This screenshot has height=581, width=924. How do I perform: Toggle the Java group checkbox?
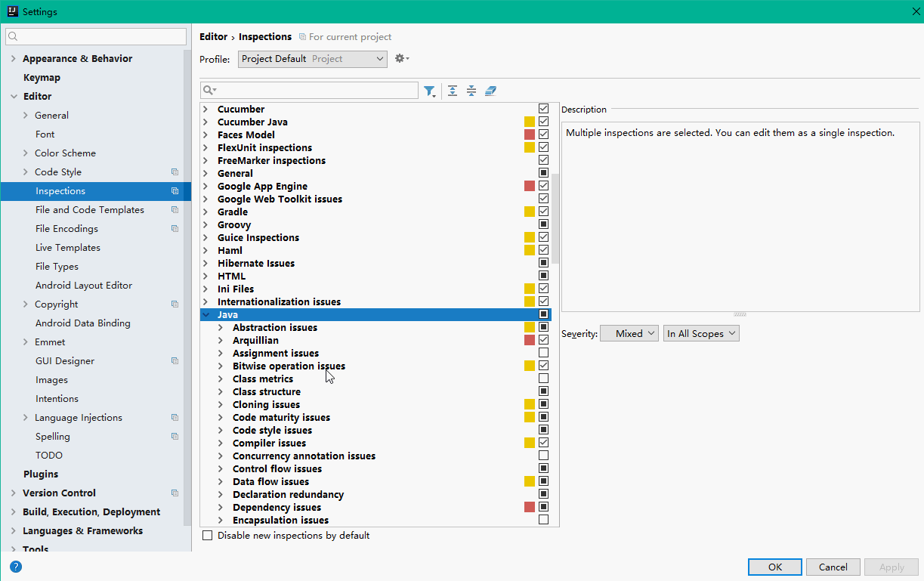click(543, 314)
